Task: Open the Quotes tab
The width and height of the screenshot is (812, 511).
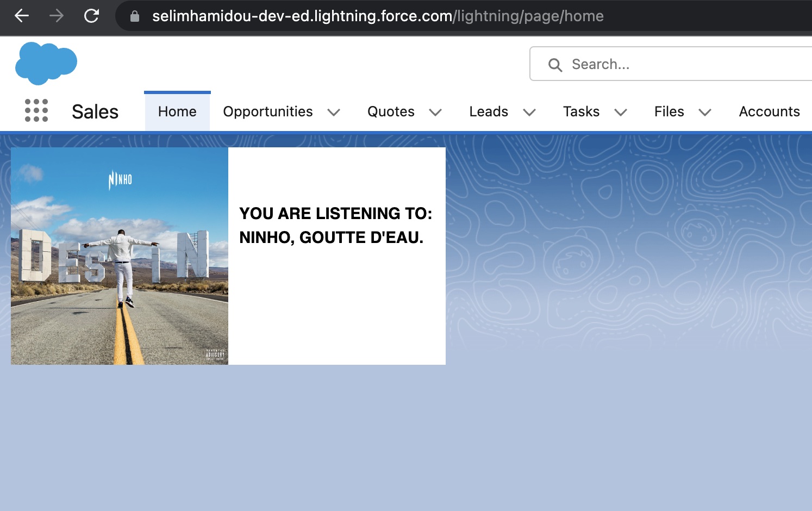Action: (x=391, y=111)
